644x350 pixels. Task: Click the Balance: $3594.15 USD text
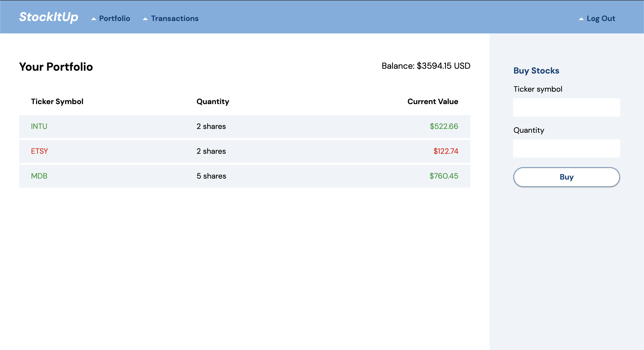(426, 66)
